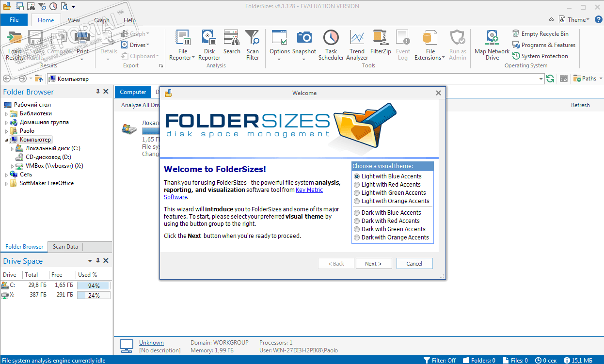Collapse the Компьютер tree node

point(7,140)
